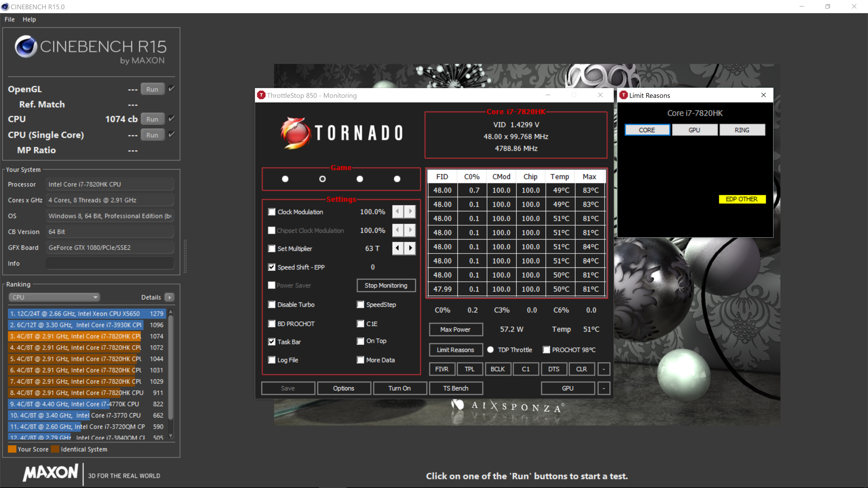Click the Cinebench app icon in title bar
The image size is (868, 488).
click(5, 6)
